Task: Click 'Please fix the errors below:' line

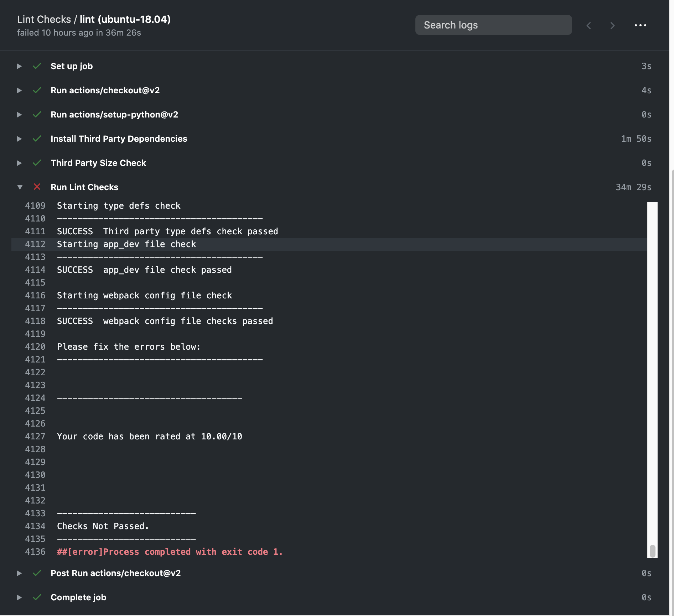Action: tap(129, 347)
